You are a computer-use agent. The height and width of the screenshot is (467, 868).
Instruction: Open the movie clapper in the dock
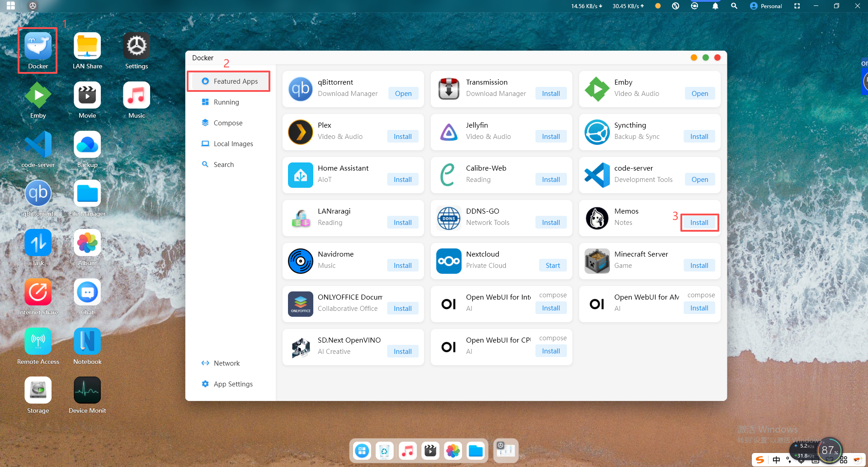click(430, 451)
